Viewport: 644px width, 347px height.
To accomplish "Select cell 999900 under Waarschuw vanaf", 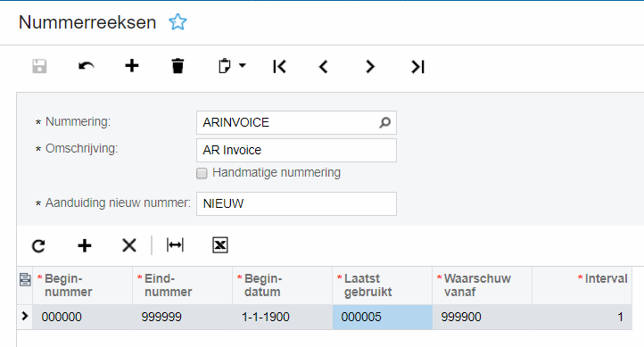I will [x=482, y=317].
